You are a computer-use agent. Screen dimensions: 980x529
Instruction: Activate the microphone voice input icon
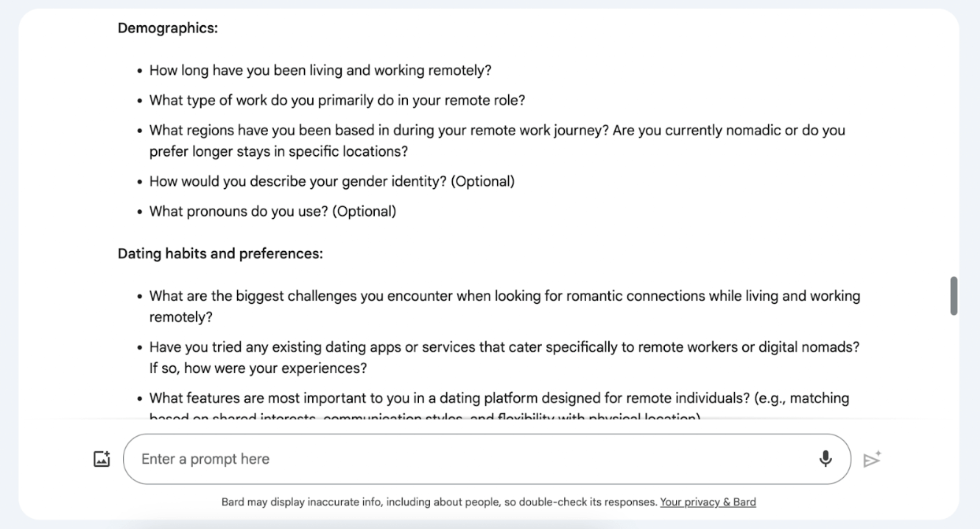click(826, 457)
